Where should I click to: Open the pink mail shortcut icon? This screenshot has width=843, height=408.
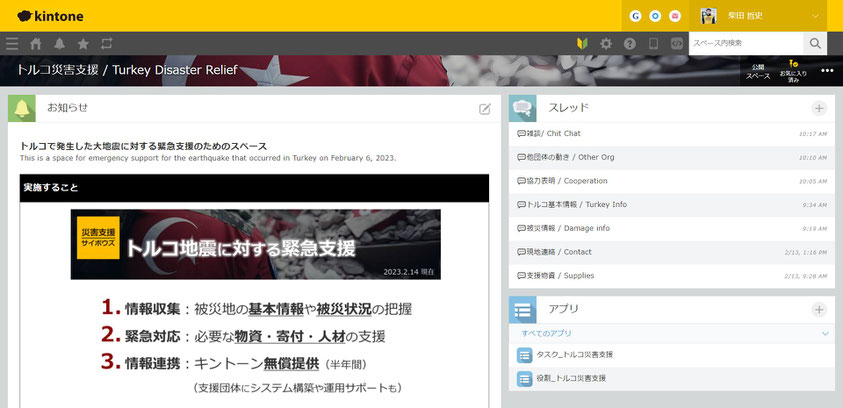coord(675,16)
